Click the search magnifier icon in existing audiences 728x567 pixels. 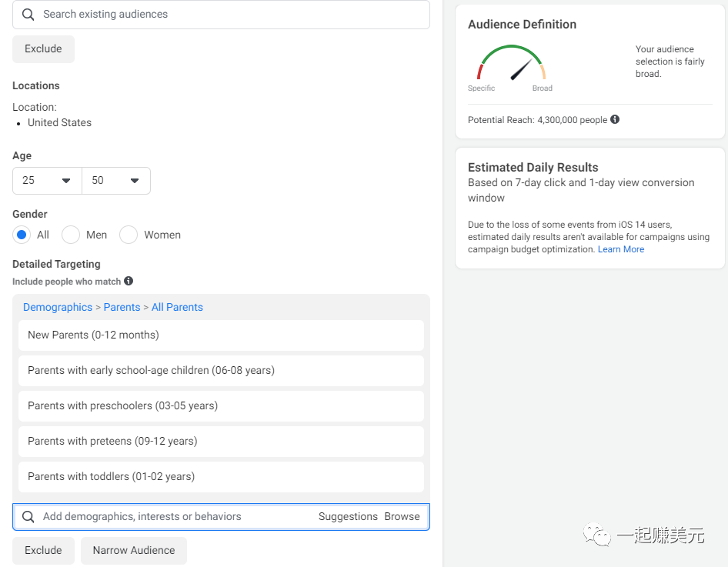pos(28,15)
